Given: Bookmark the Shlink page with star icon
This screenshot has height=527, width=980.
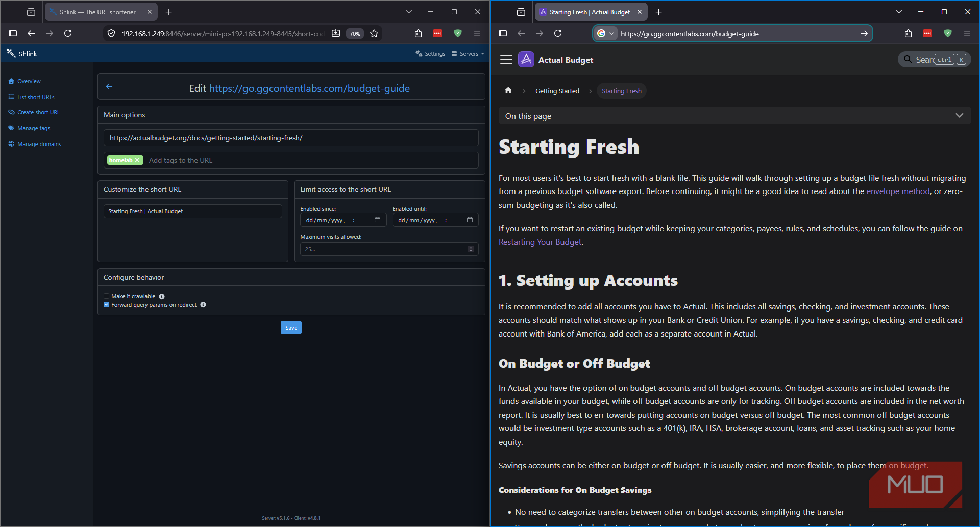Looking at the screenshot, I should coord(374,33).
